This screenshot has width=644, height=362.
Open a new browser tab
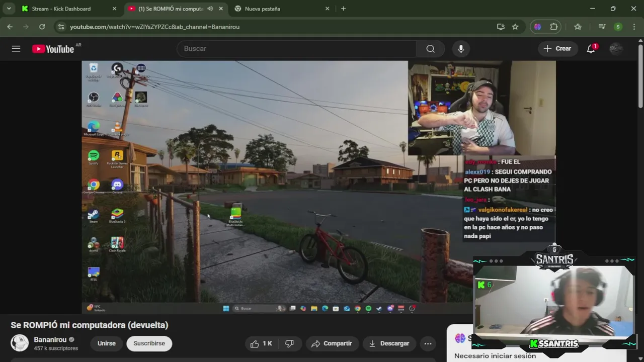343,9
